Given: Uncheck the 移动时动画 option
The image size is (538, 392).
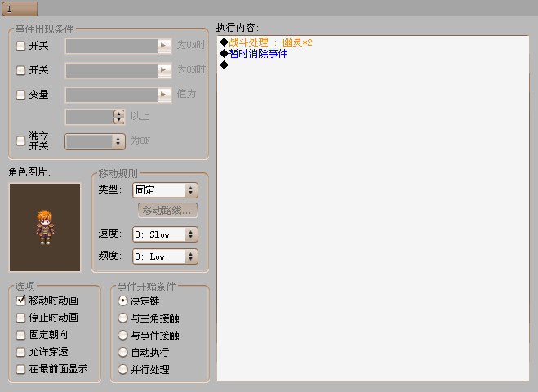Looking at the screenshot, I should [x=21, y=301].
